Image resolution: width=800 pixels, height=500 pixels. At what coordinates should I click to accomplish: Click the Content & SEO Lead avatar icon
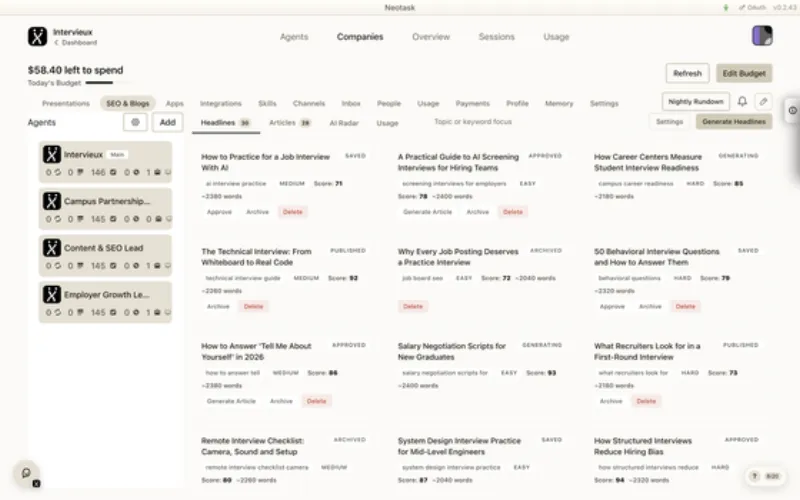pyautogui.click(x=52, y=248)
